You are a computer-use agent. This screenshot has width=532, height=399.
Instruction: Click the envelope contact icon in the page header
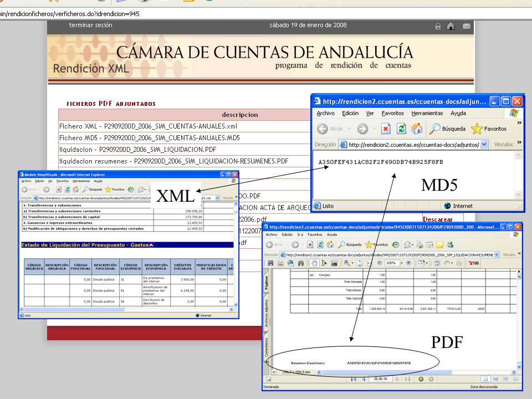click(x=467, y=26)
